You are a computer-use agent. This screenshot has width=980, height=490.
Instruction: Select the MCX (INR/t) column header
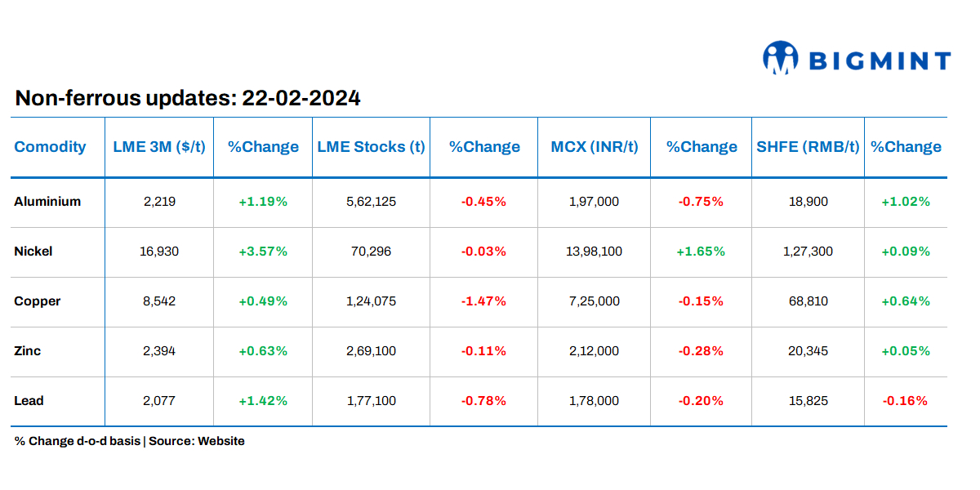(595, 147)
